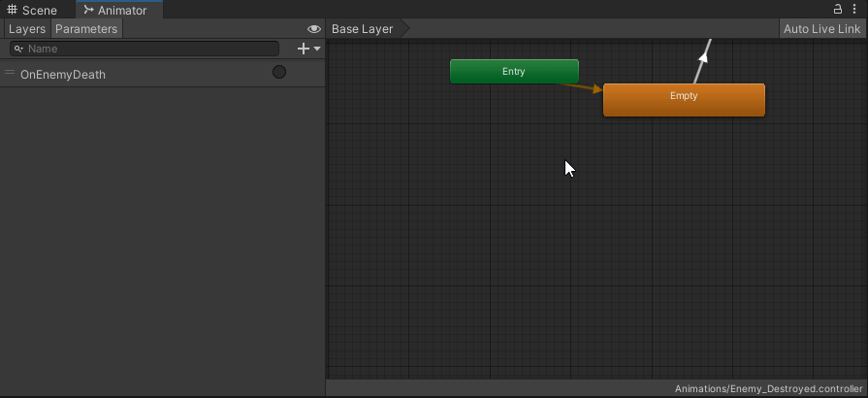The image size is (868, 398).
Task: Open the add parameter dropdown arrow
Action: pyautogui.click(x=317, y=49)
